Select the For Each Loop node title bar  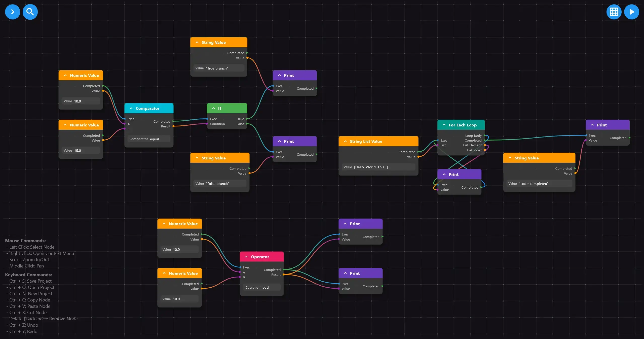tap(461, 125)
